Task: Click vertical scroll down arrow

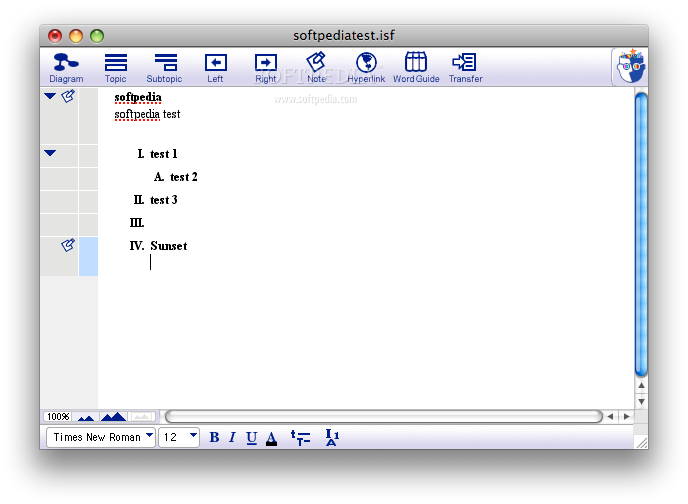Action: (x=641, y=401)
